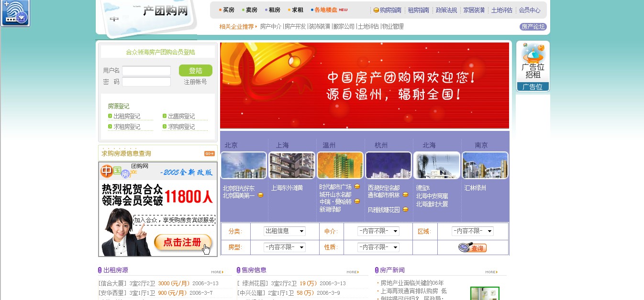Open the 西湖安定名都 listing link
Viewport: 644px width, 300px height.
click(x=384, y=188)
